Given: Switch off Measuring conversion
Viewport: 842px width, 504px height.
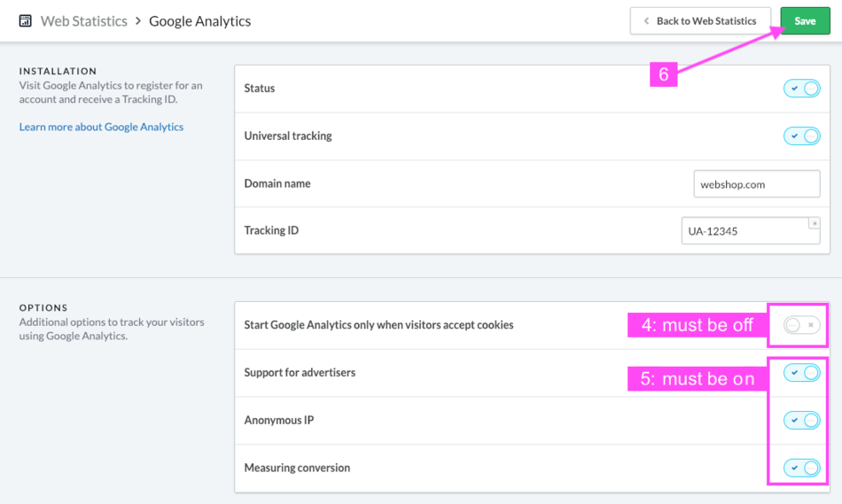Looking at the screenshot, I should coord(802,468).
